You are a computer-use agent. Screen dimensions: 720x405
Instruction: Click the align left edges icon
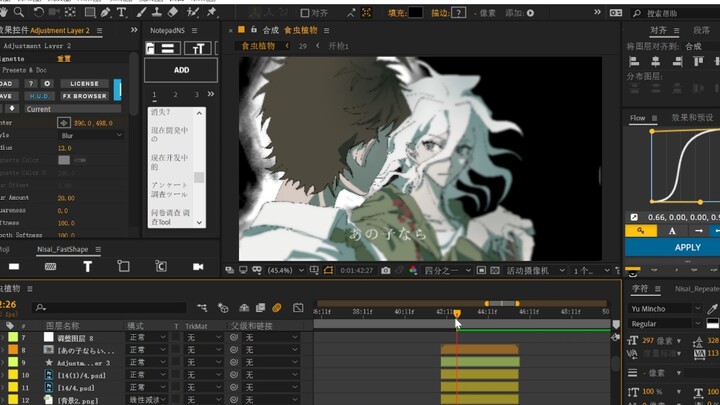634,61
